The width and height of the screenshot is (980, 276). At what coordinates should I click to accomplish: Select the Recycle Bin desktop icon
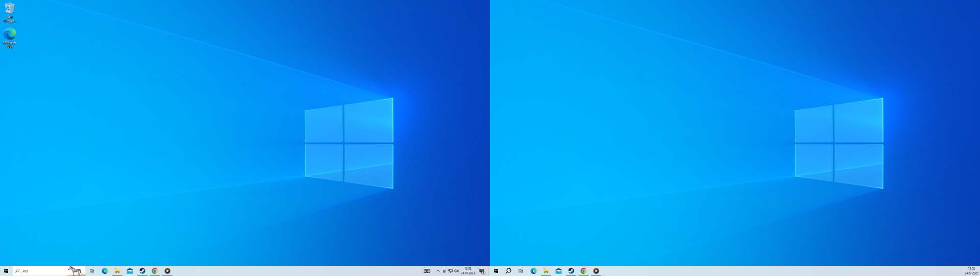coord(9,12)
